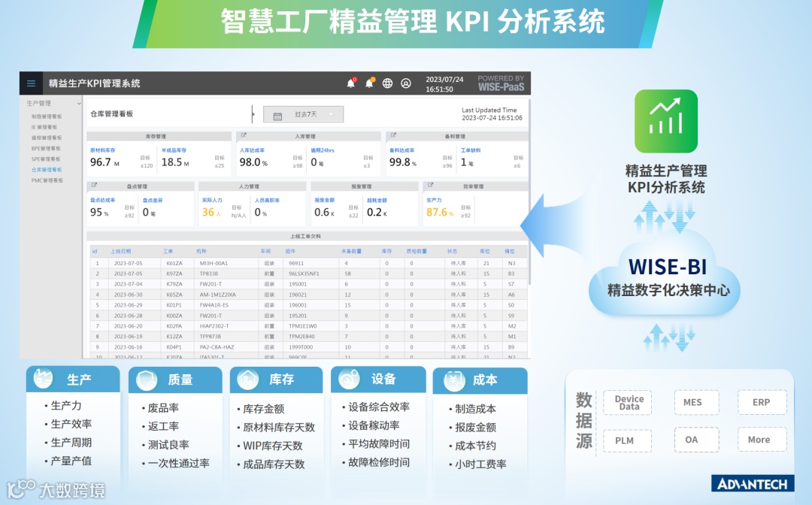Image resolution: width=812 pixels, height=505 pixels.
Task: Click the More data source box
Action: point(762,440)
